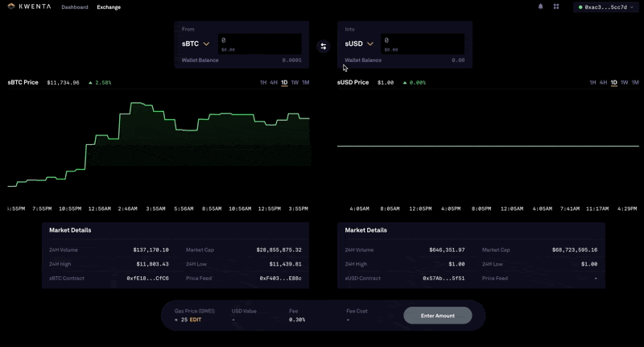
Task: Expand the sBTC currency selector
Action: [196, 43]
